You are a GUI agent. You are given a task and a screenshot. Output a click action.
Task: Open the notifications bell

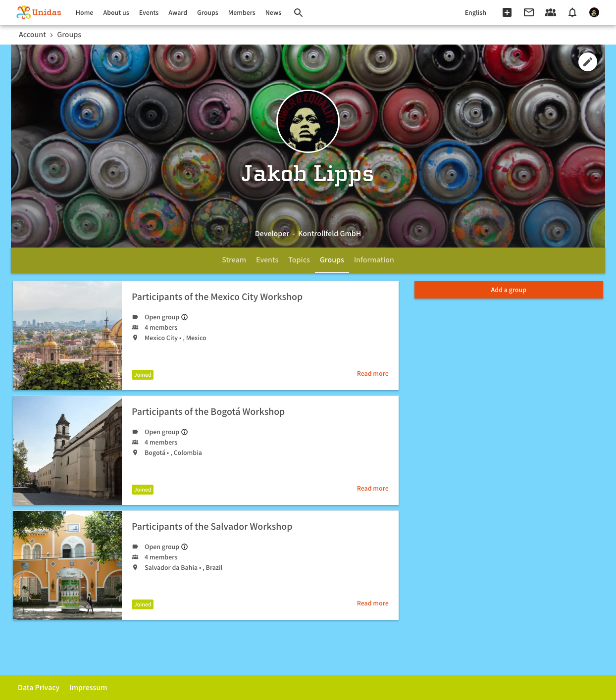click(572, 13)
